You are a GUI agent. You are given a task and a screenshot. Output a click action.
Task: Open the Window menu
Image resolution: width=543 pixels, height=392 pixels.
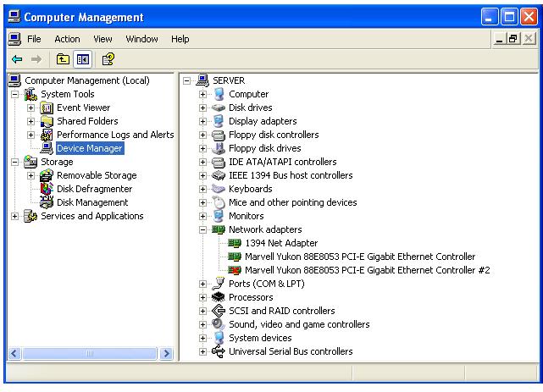tap(142, 39)
